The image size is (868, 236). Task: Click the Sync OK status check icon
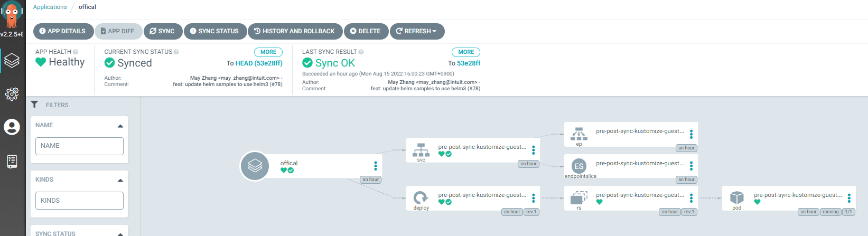307,63
